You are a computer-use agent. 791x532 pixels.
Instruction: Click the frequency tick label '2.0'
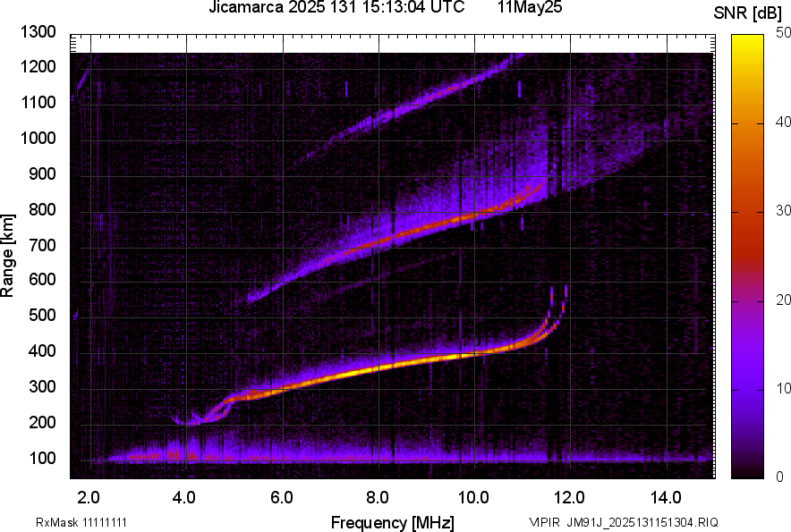[89, 497]
